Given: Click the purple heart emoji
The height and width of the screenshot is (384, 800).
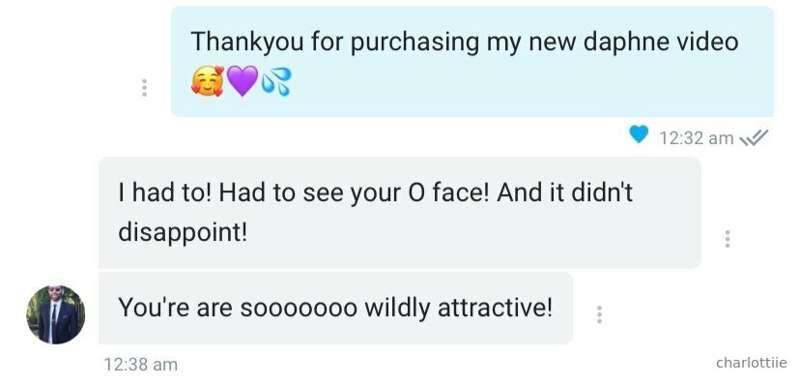Looking at the screenshot, I should pos(242,82).
